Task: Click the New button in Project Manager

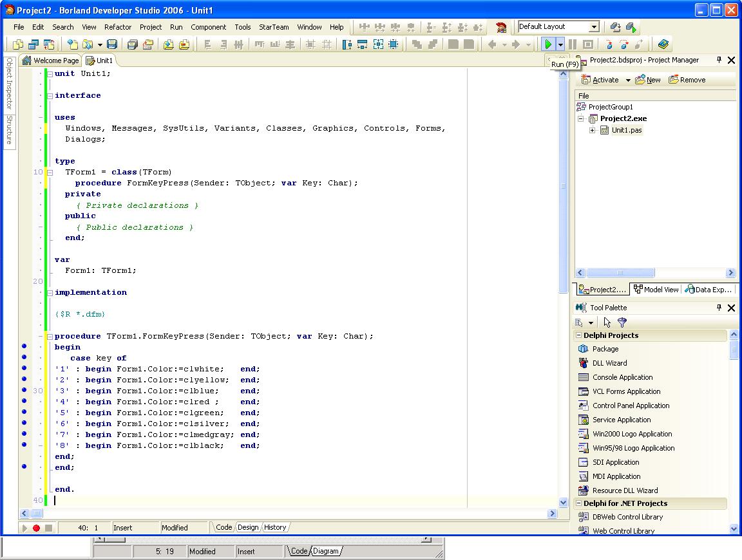Action: pos(648,80)
